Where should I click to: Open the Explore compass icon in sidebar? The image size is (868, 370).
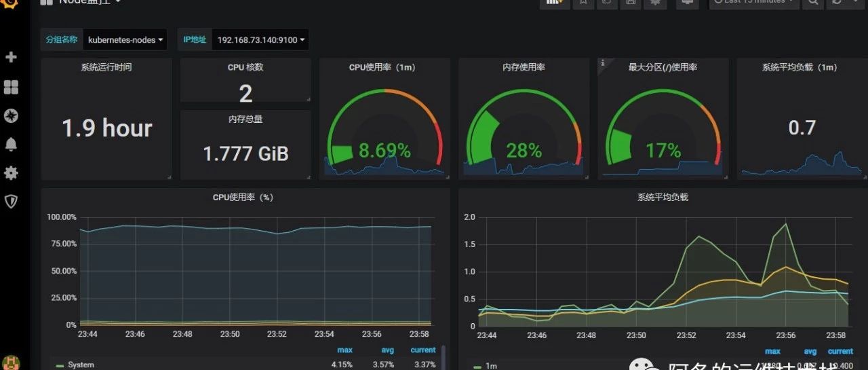pyautogui.click(x=11, y=115)
